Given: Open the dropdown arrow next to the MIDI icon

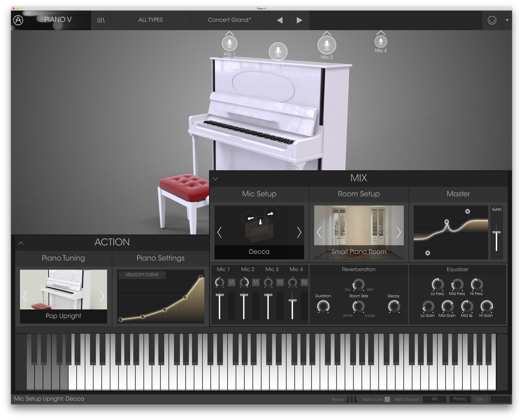Looking at the screenshot, I should click(507, 20).
